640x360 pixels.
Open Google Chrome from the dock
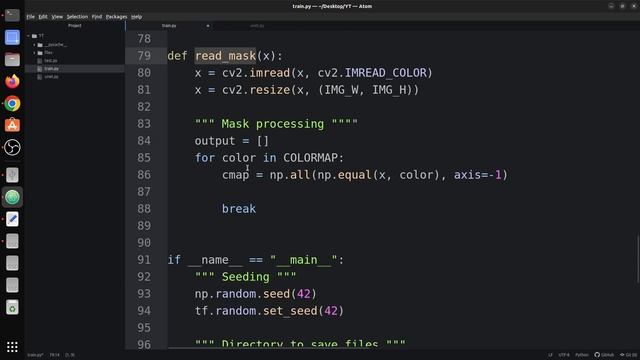click(12, 104)
